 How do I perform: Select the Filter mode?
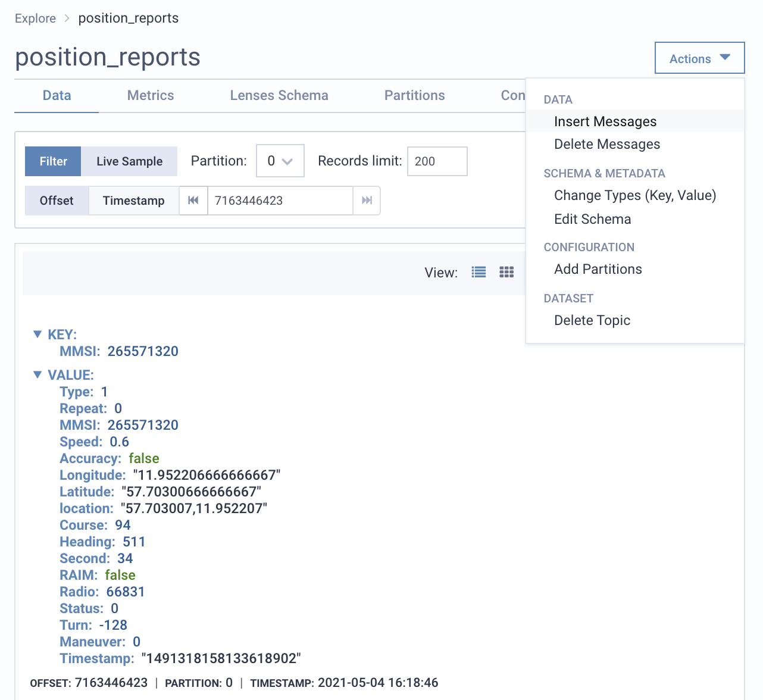(53, 161)
